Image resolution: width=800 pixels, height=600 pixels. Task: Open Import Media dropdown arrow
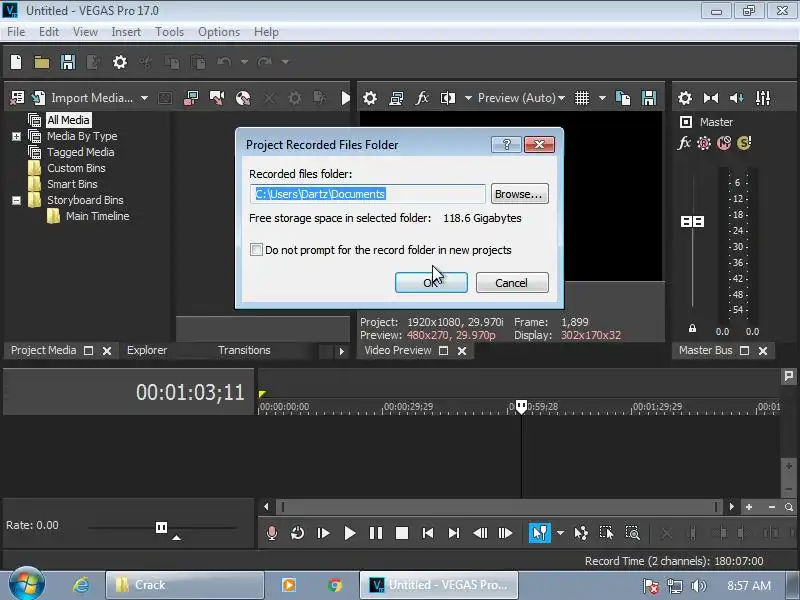(x=144, y=97)
